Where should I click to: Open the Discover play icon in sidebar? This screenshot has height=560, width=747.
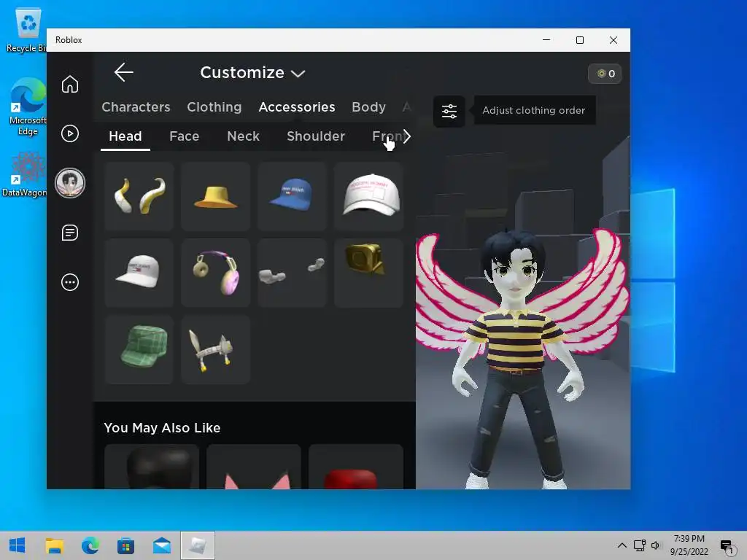point(70,133)
